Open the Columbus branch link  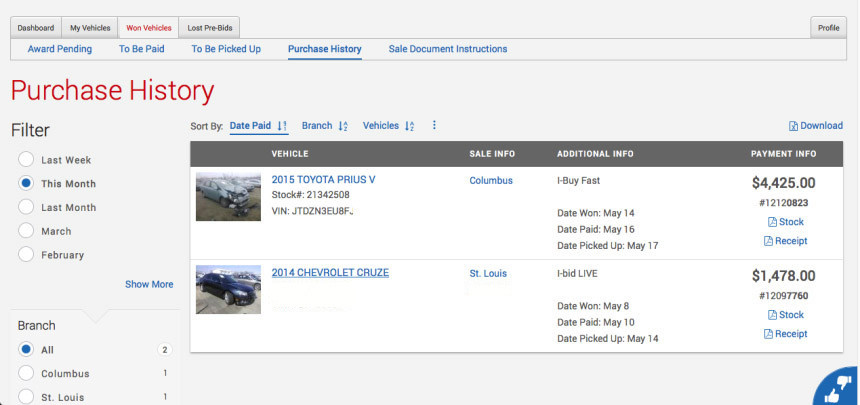click(x=491, y=180)
